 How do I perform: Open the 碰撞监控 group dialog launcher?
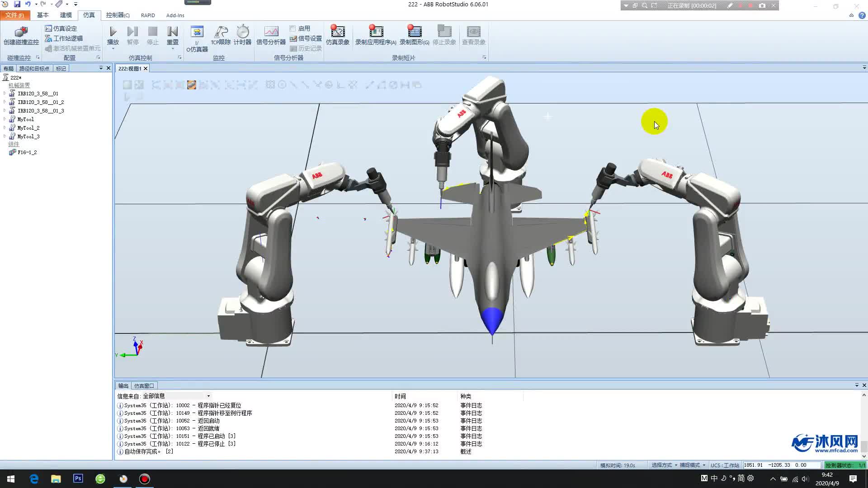[38, 57]
